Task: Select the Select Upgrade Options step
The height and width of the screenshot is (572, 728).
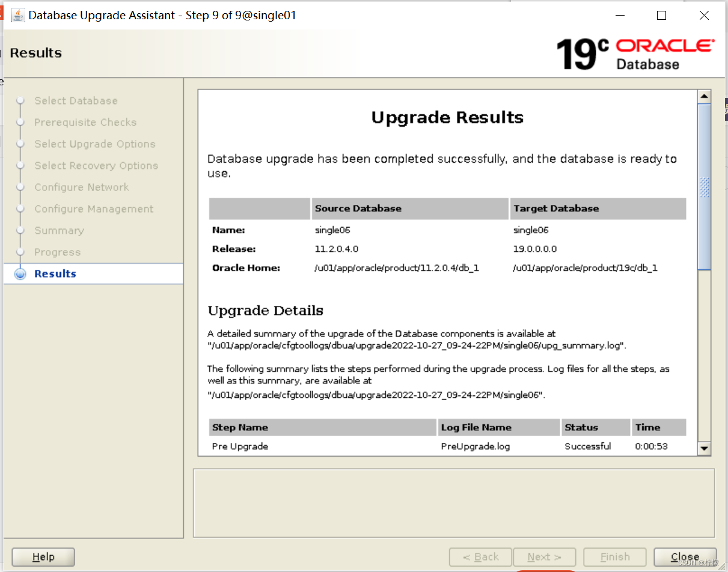Action: coord(95,144)
